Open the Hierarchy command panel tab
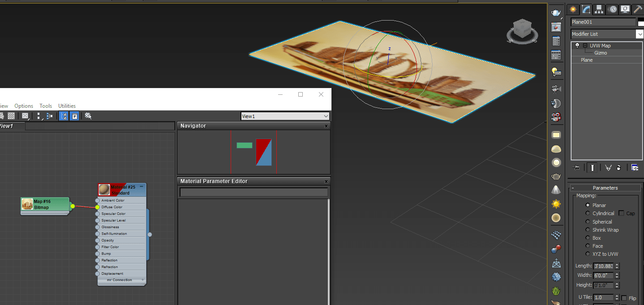This screenshot has height=305, width=644. (x=599, y=9)
